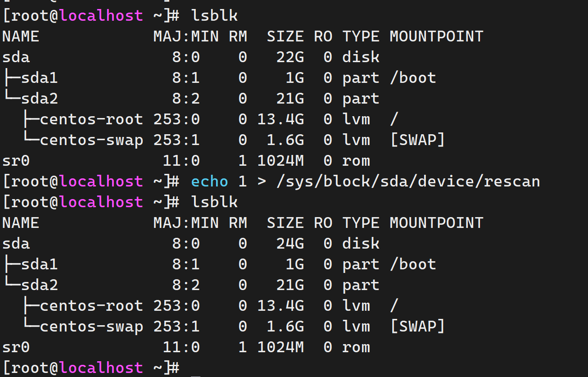Place cursor at the final empty prompt
588x377 pixels.
pos(195,368)
